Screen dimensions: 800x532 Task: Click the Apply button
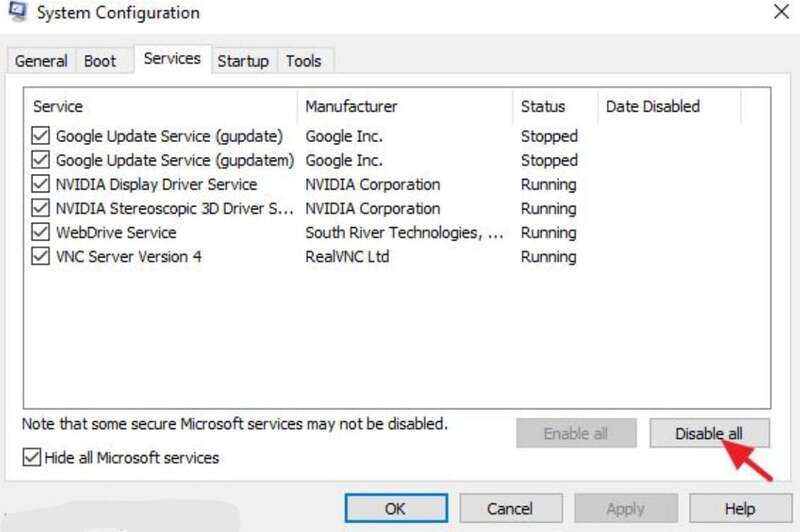626,508
